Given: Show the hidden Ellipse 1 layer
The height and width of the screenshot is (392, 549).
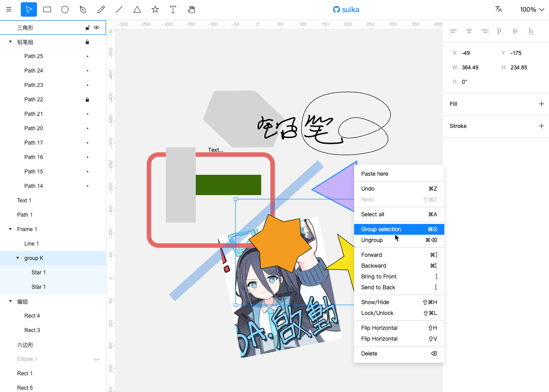Looking at the screenshot, I should click(97, 359).
